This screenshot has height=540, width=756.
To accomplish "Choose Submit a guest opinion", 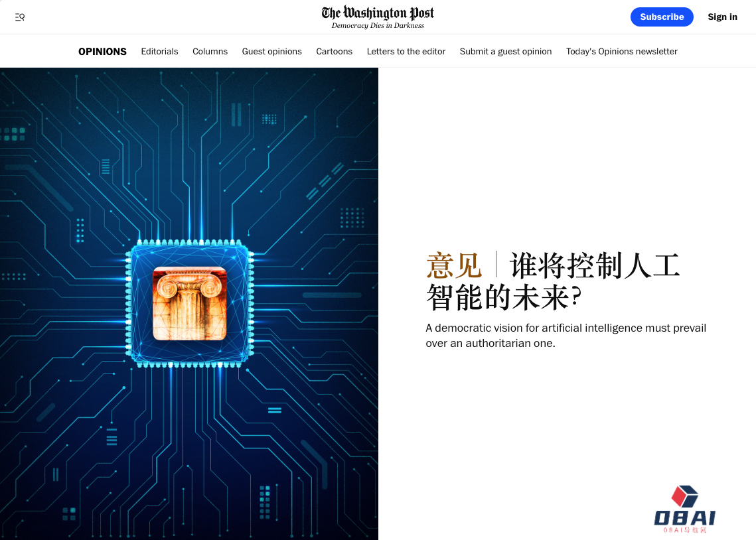I will 505,51.
